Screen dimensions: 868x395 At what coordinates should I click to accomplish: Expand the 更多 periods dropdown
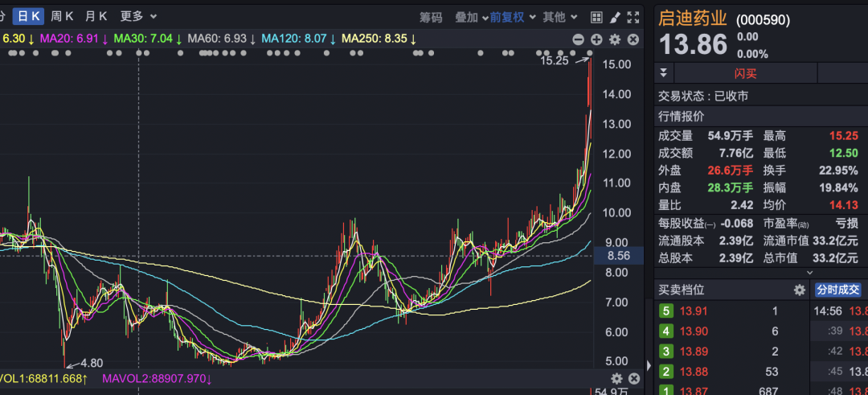[138, 16]
